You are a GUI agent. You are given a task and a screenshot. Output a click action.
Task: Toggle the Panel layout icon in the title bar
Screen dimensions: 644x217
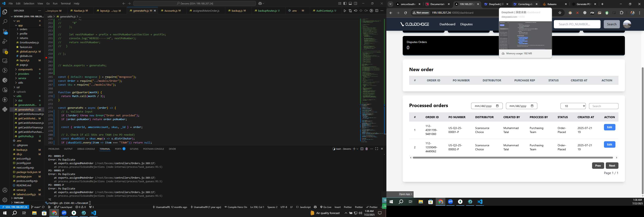pyautogui.click(x=350, y=3)
